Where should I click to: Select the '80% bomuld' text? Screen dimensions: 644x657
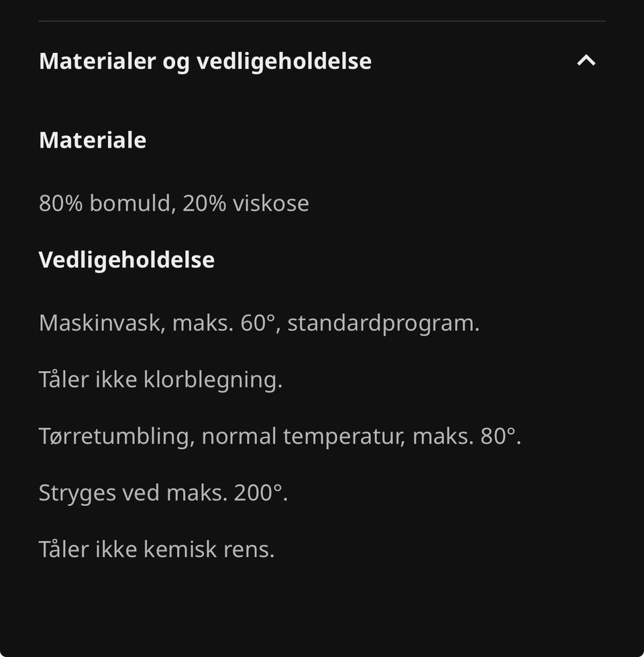(107, 203)
